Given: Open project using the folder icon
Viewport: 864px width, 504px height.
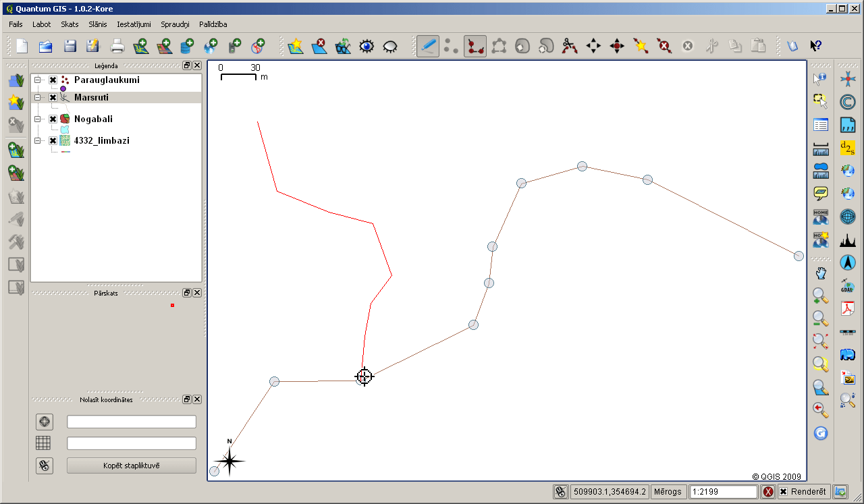Looking at the screenshot, I should pos(46,46).
